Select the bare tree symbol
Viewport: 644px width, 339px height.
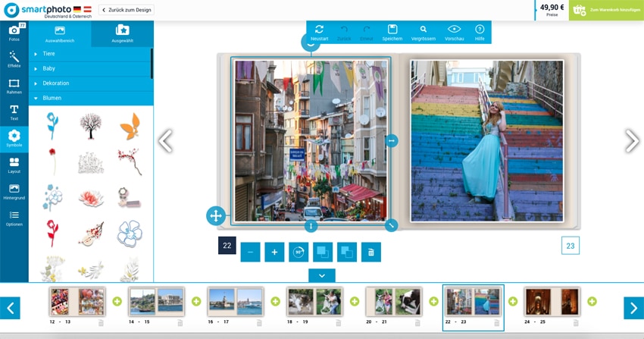pos(90,126)
